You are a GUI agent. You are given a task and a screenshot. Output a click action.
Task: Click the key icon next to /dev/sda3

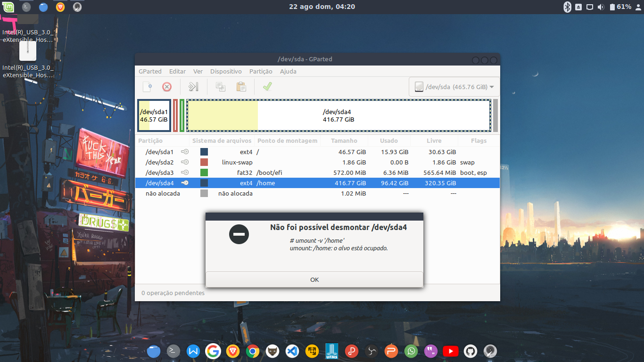click(x=185, y=173)
